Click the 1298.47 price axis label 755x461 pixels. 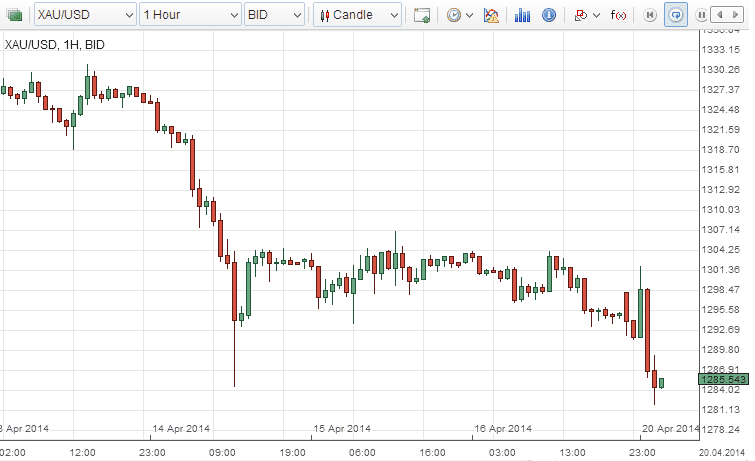coord(720,290)
